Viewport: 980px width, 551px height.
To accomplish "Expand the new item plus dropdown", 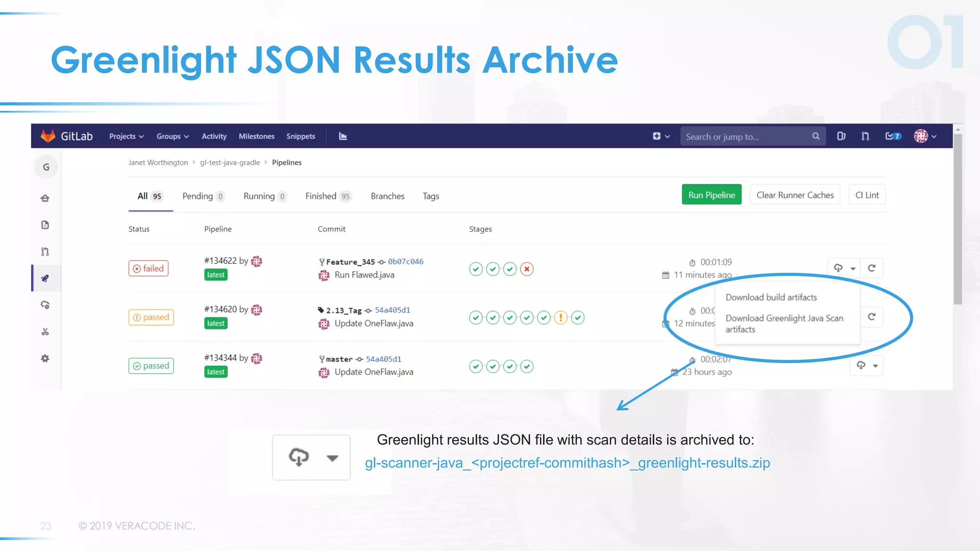I will pyautogui.click(x=661, y=136).
